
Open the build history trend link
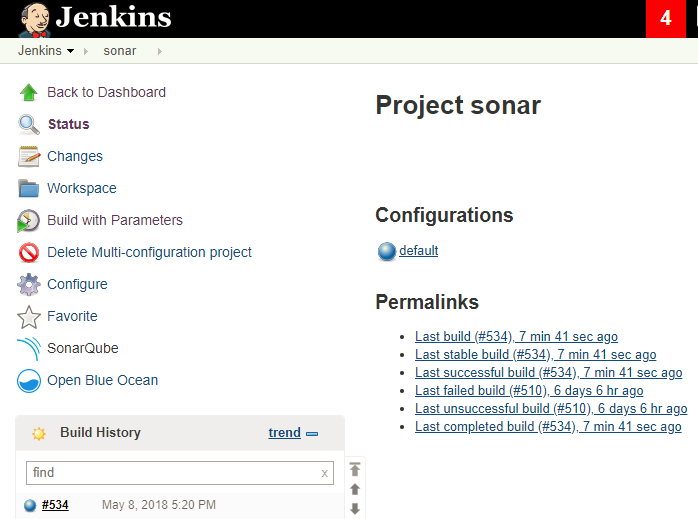coord(284,433)
